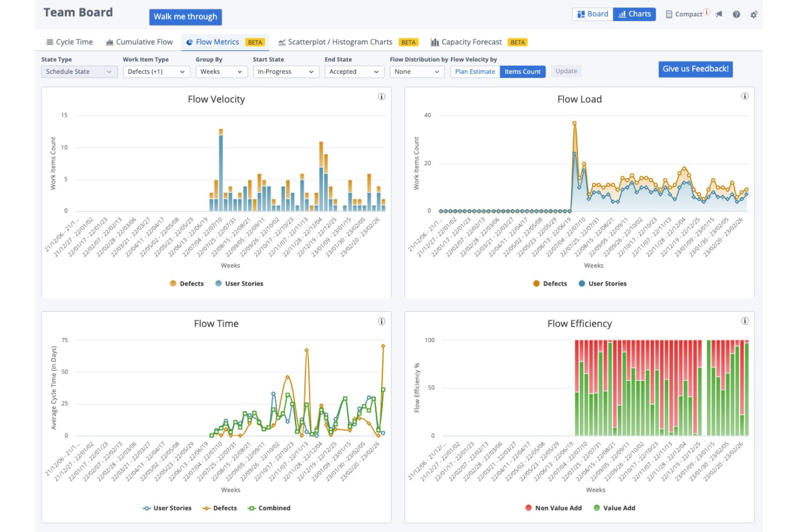This screenshot has height=532, width=798.
Task: Open Scatterplot / Histogram Charts tab
Action: click(348, 42)
